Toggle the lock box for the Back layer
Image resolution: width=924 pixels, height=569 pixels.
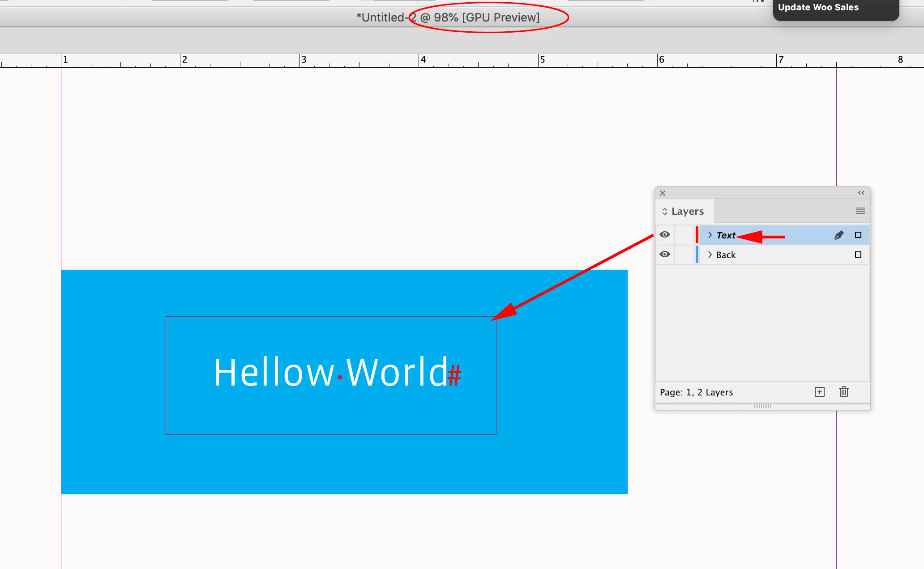pos(684,255)
